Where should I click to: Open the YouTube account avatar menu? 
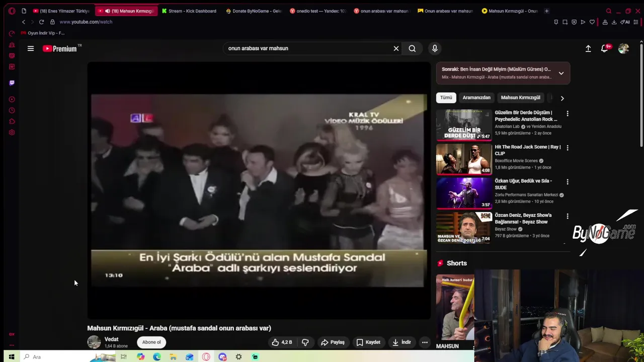click(x=623, y=48)
